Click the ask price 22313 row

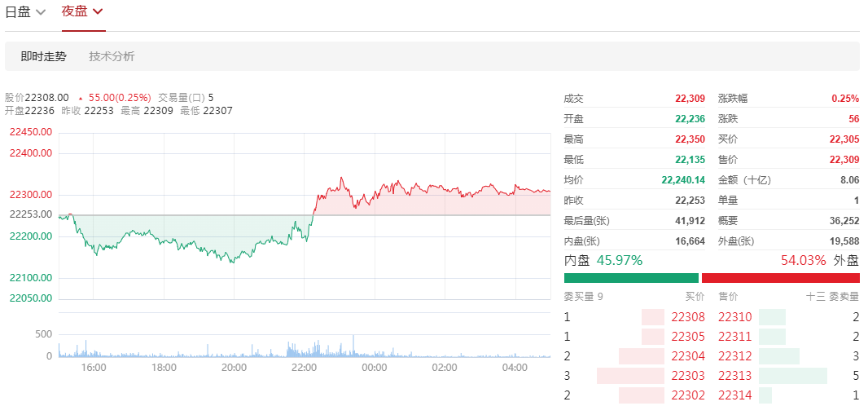coord(789,376)
